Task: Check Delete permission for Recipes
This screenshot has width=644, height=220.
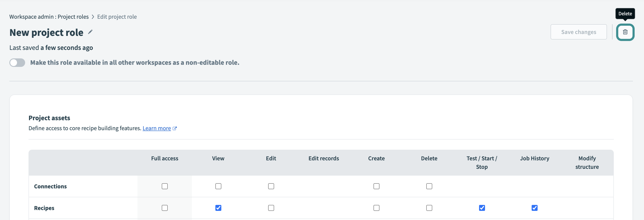Action: tap(429, 208)
